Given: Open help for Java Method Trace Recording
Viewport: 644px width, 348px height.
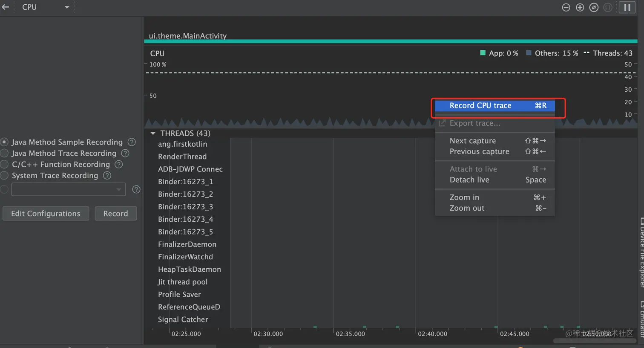Looking at the screenshot, I should click(125, 153).
